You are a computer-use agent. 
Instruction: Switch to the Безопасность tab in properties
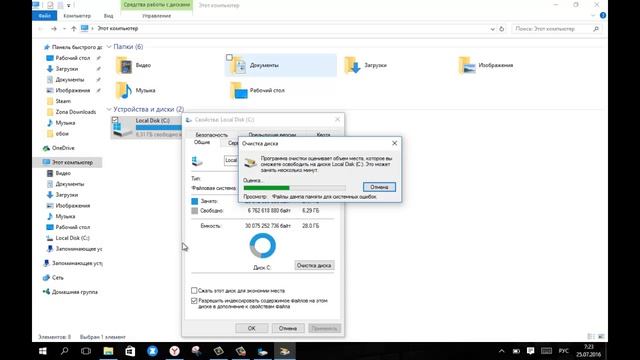(211, 135)
